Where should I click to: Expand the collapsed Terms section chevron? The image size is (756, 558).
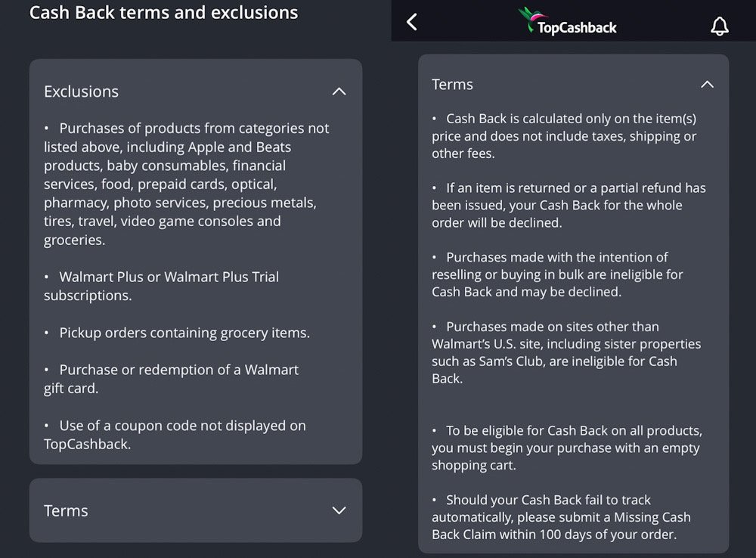tap(339, 510)
